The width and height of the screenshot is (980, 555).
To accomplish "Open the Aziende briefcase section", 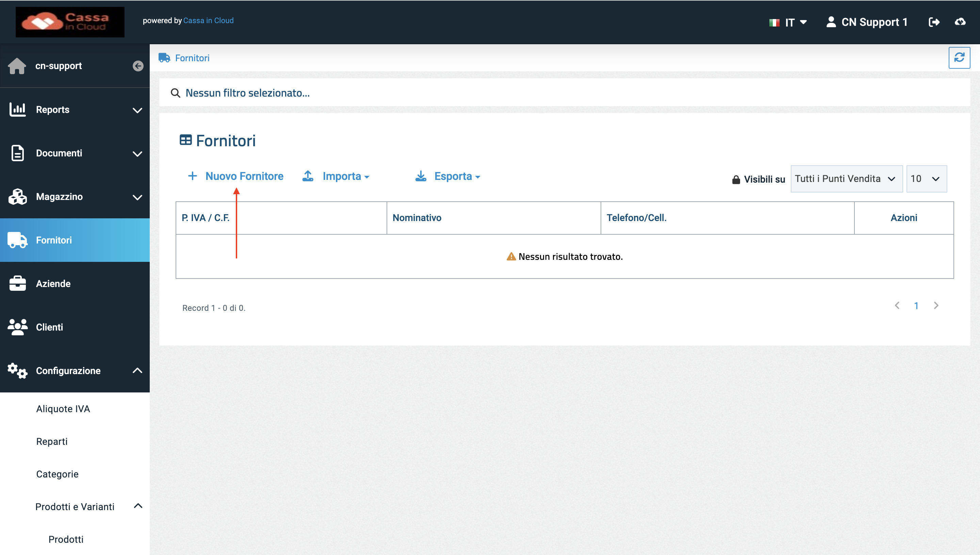I will 75,284.
